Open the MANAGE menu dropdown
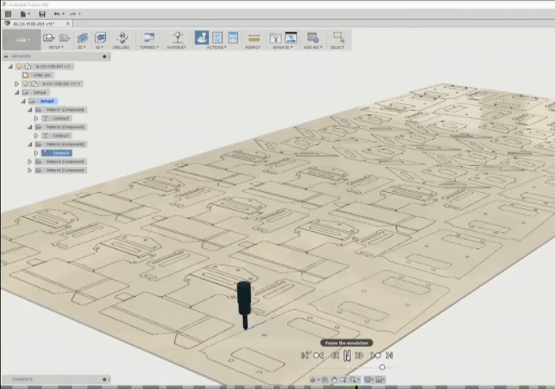Image resolution: width=555 pixels, height=389 pixels. [x=282, y=47]
